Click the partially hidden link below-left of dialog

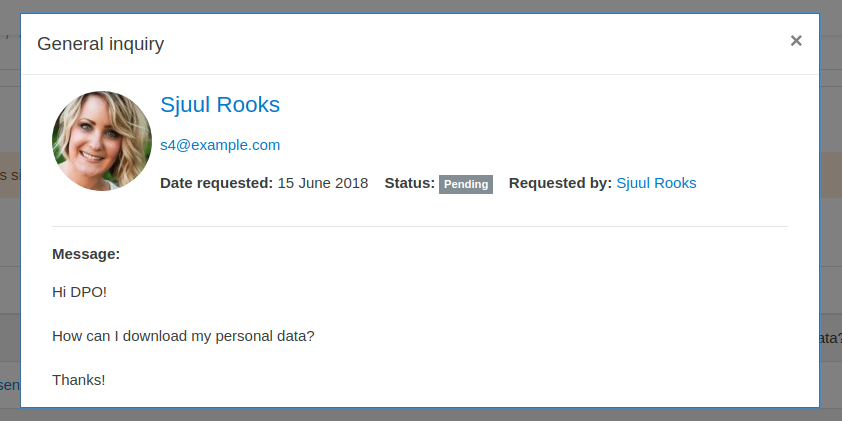click(10, 384)
